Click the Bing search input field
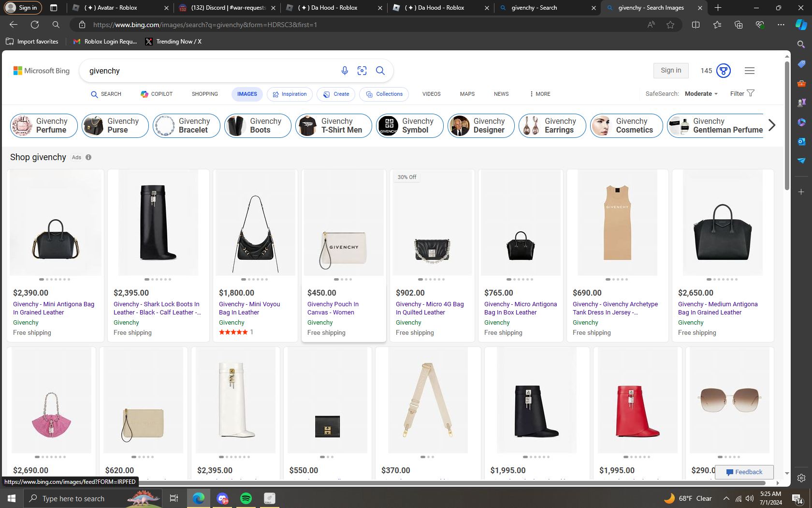The height and width of the screenshot is (508, 812). [x=213, y=71]
